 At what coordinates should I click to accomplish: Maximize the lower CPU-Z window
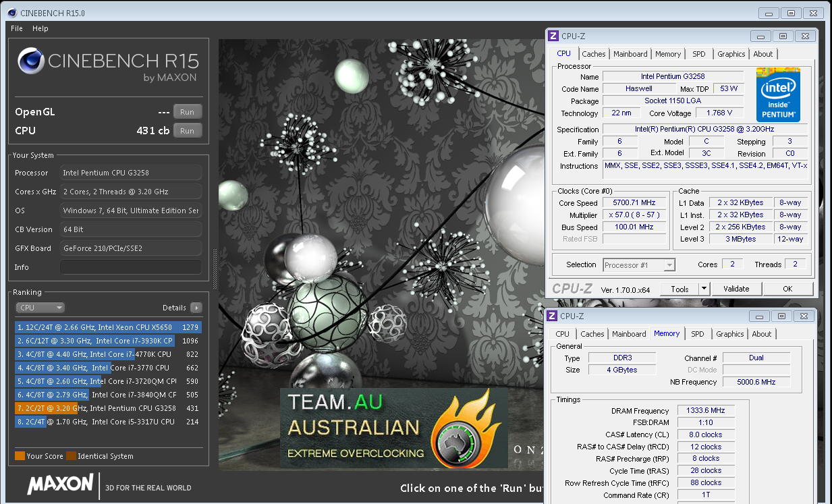tap(781, 316)
